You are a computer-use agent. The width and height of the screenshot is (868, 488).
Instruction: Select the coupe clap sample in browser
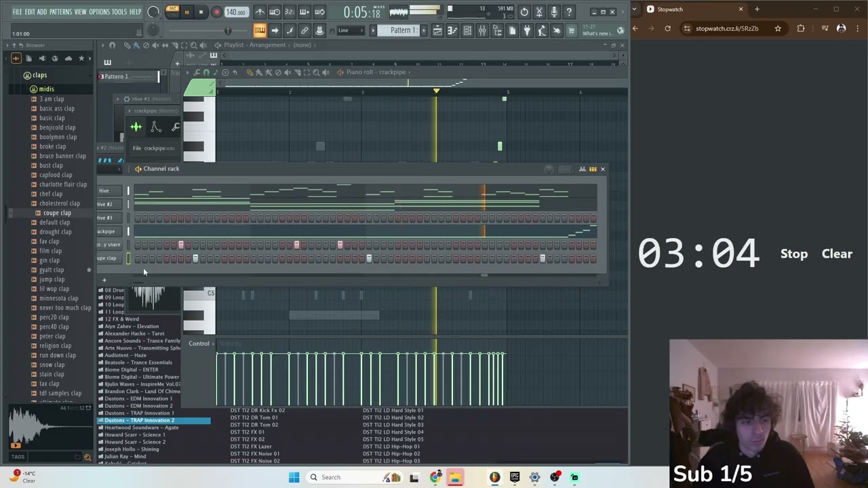[57, 213]
